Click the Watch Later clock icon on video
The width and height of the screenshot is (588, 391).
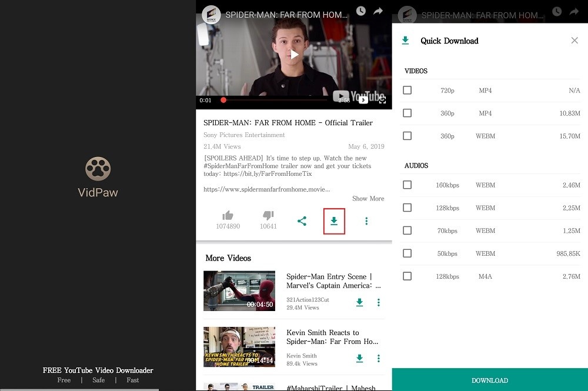click(x=361, y=11)
